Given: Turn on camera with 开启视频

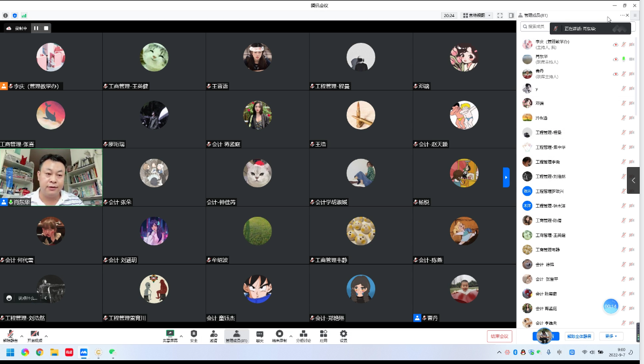Looking at the screenshot, I should point(34,336).
